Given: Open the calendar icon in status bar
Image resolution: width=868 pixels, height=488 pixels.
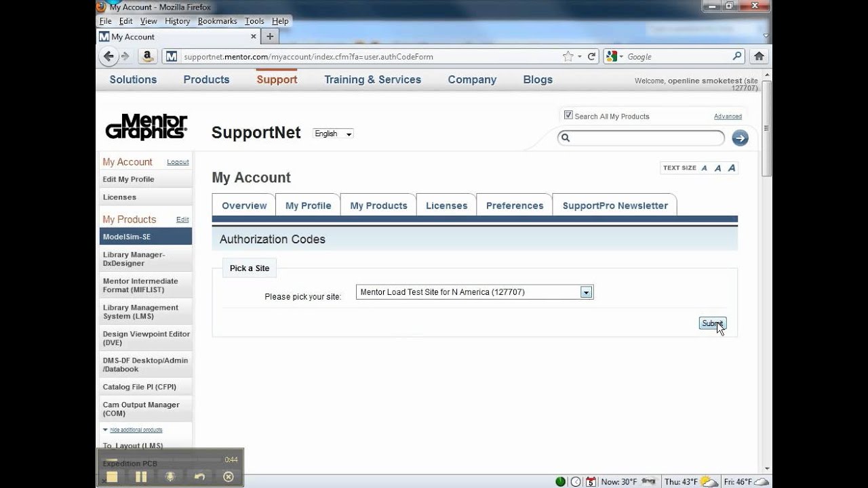Looking at the screenshot, I should 591,482.
